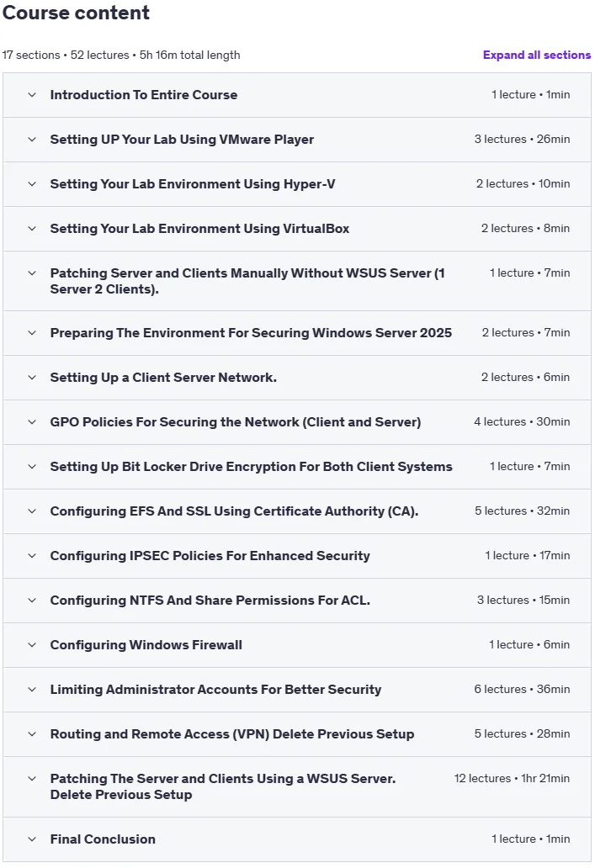This screenshot has width=595, height=868.
Task: Expand the Hyper-V lab environment section chevron
Action: click(32, 184)
